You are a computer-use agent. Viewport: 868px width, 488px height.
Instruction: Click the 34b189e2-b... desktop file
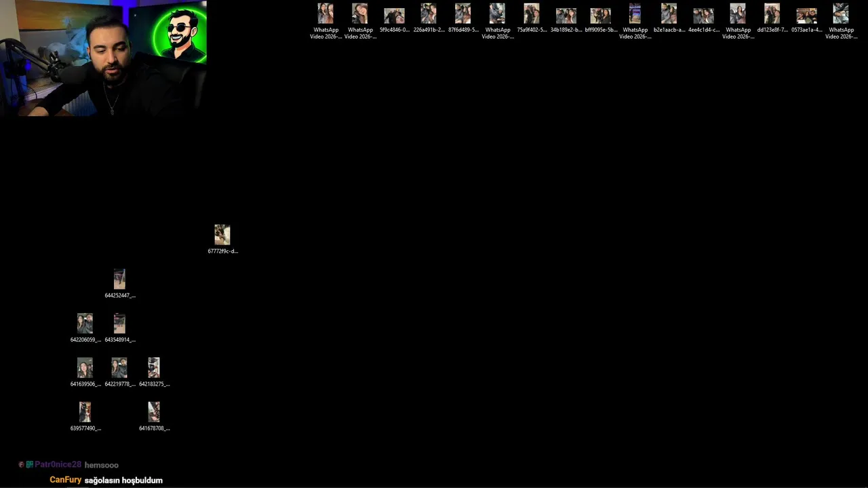click(x=566, y=20)
